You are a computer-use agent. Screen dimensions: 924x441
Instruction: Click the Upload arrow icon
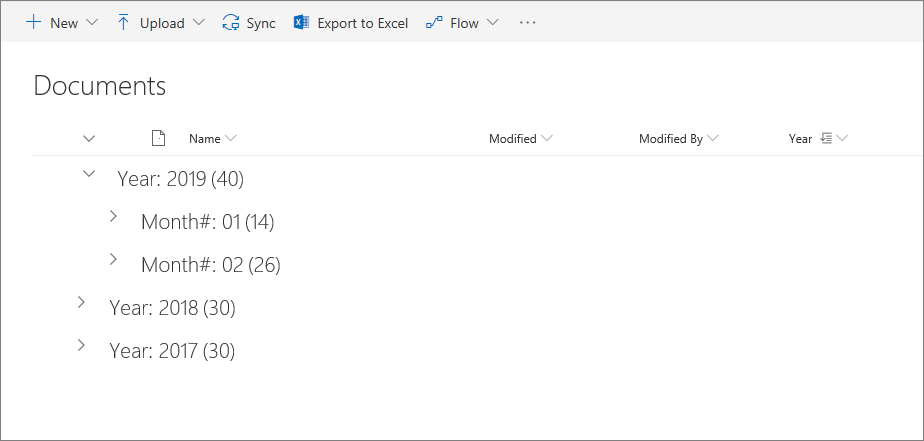coord(124,22)
